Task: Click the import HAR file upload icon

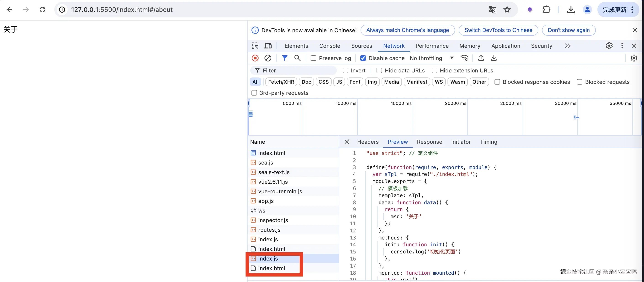Action: click(481, 58)
